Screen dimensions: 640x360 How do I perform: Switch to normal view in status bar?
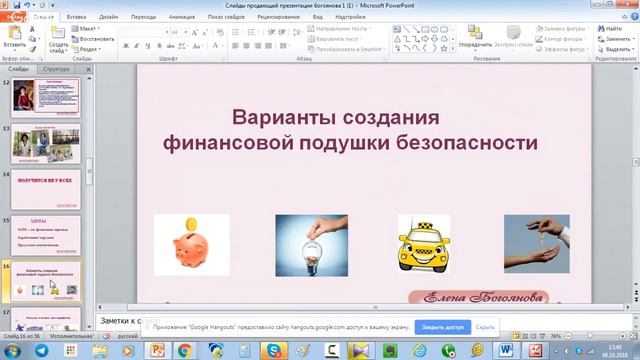[x=516, y=336]
